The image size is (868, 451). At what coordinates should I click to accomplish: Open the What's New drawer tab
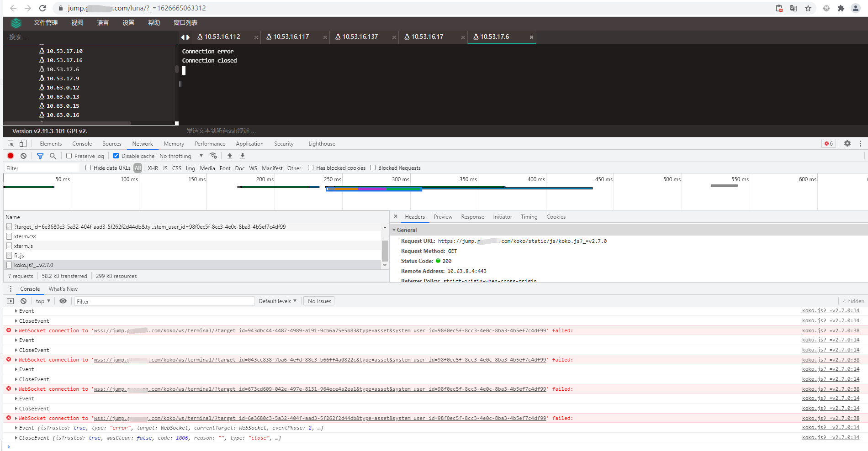point(63,288)
